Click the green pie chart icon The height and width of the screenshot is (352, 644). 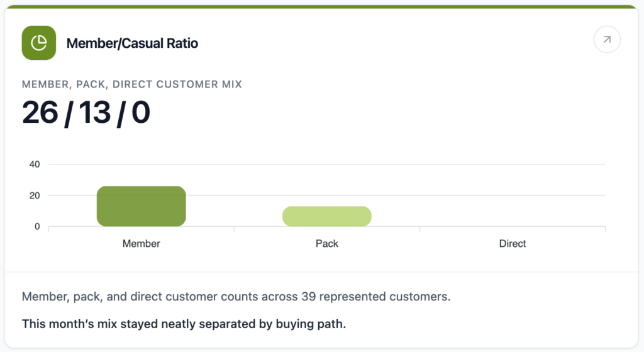39,43
